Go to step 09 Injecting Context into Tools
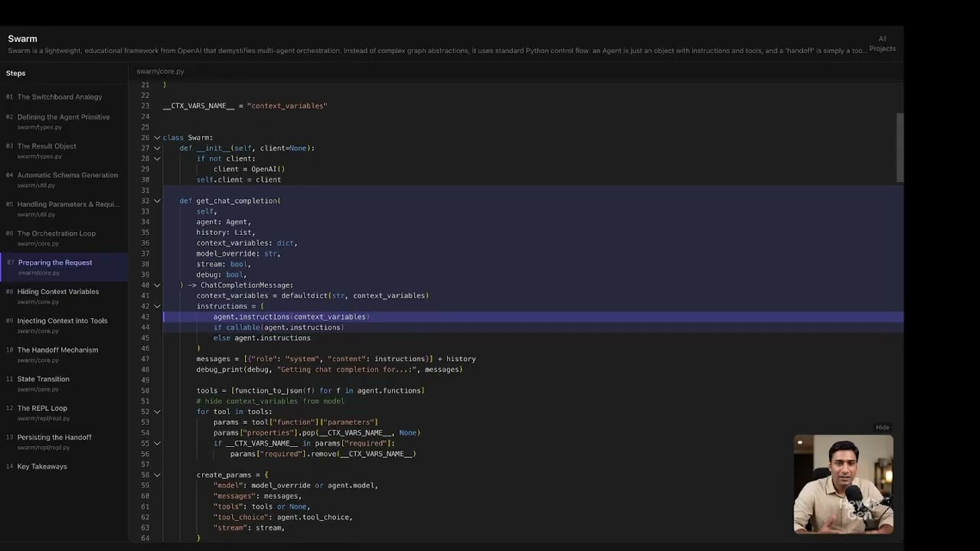The height and width of the screenshot is (551, 980). [64, 324]
